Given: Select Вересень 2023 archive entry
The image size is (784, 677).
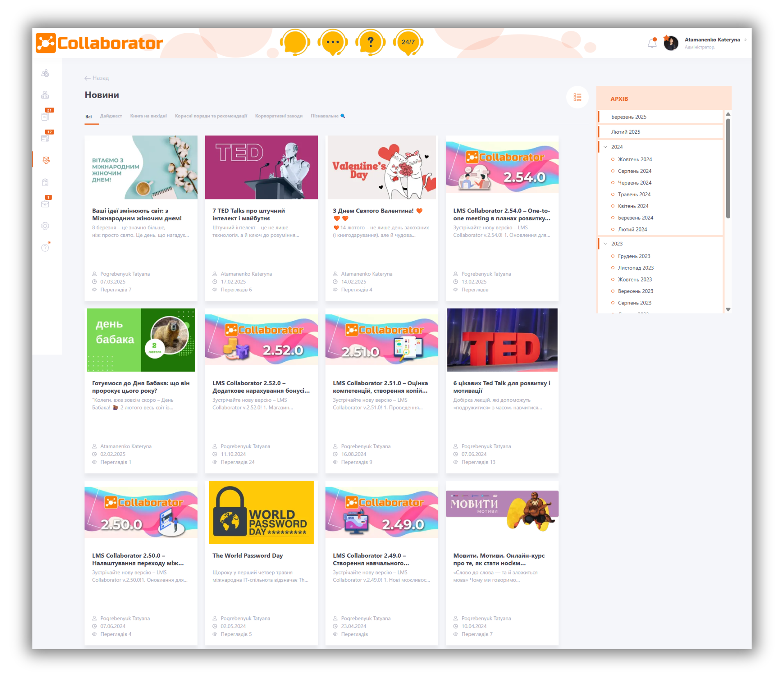Looking at the screenshot, I should coord(635,291).
